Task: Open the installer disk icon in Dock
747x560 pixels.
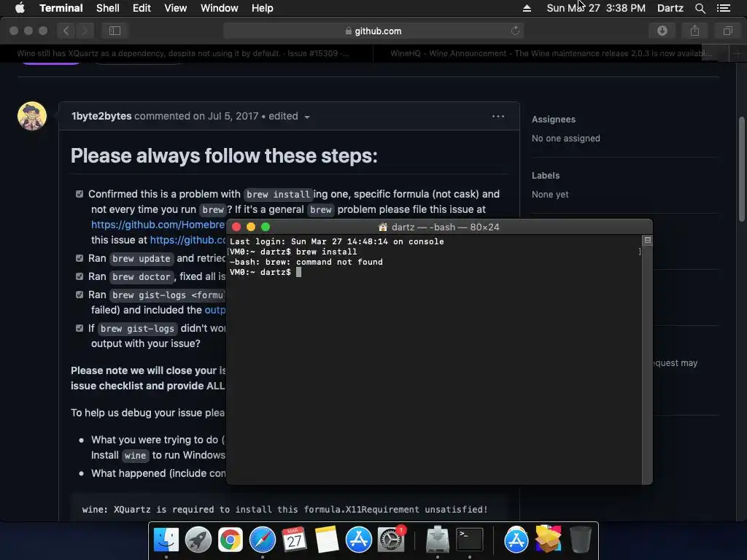Action: [438, 540]
